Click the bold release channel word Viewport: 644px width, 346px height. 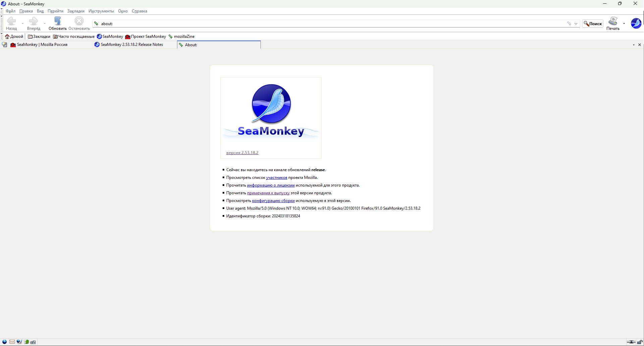318,170
